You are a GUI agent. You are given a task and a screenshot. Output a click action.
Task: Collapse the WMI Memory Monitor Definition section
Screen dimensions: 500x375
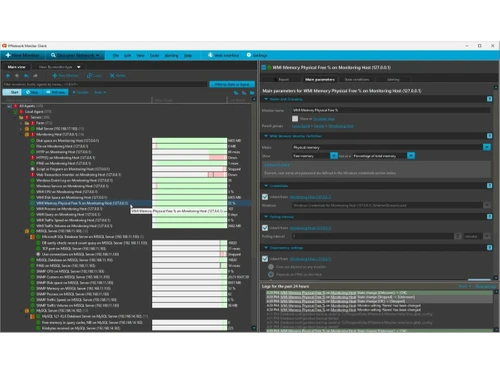(x=266, y=136)
